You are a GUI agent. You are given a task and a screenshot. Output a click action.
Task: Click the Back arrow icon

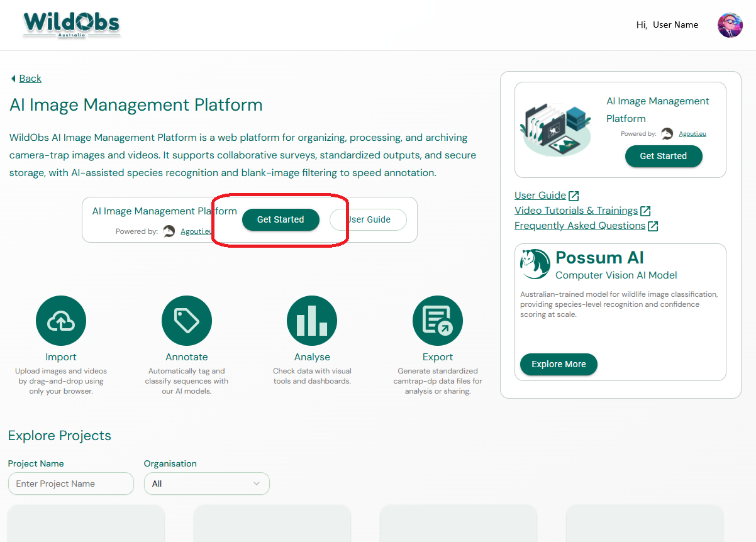[13, 79]
